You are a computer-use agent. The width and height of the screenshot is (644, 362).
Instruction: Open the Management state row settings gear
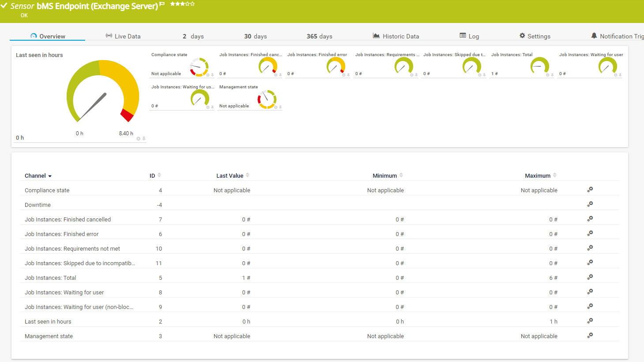point(590,335)
